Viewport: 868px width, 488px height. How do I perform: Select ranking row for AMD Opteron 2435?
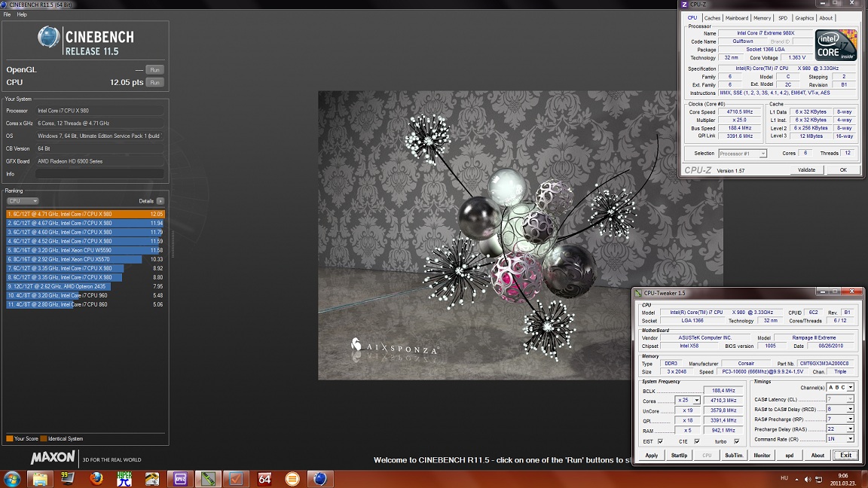pos(85,287)
